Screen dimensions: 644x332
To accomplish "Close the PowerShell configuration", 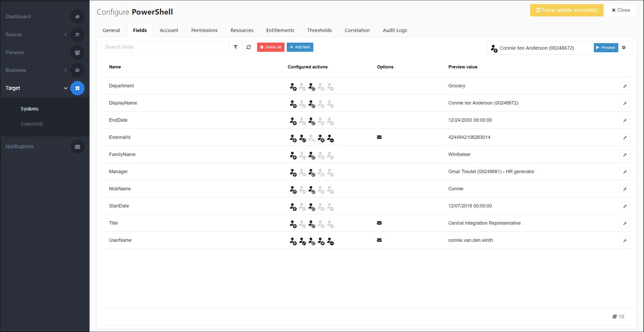I will tap(621, 10).
